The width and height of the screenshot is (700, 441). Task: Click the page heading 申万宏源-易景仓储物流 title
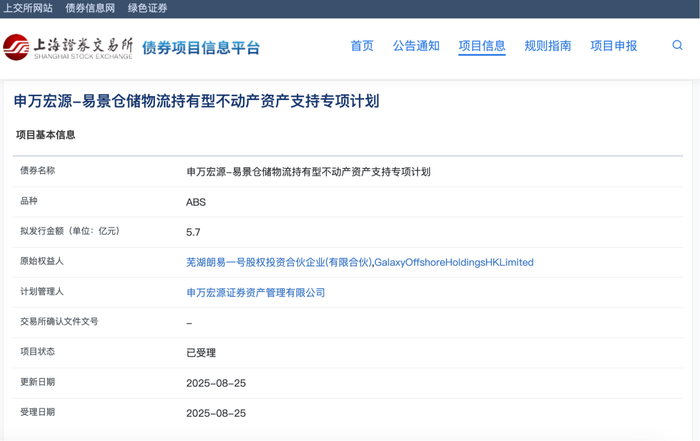pyautogui.click(x=196, y=101)
